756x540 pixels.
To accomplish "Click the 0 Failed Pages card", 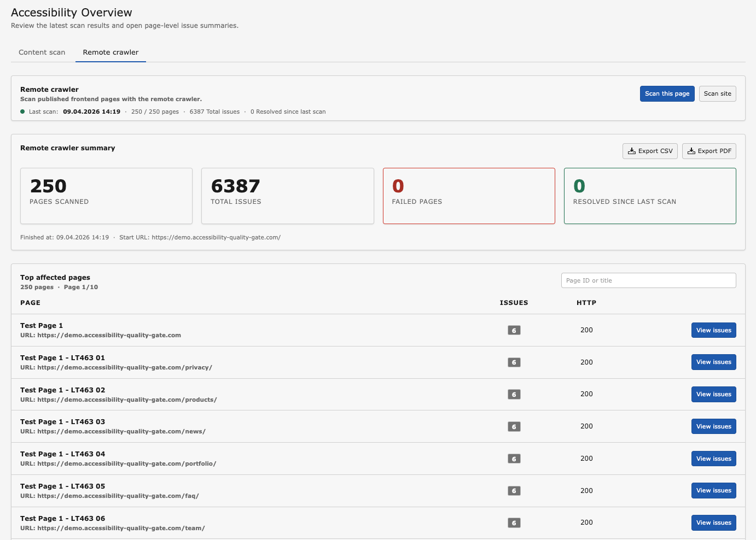I will [469, 196].
